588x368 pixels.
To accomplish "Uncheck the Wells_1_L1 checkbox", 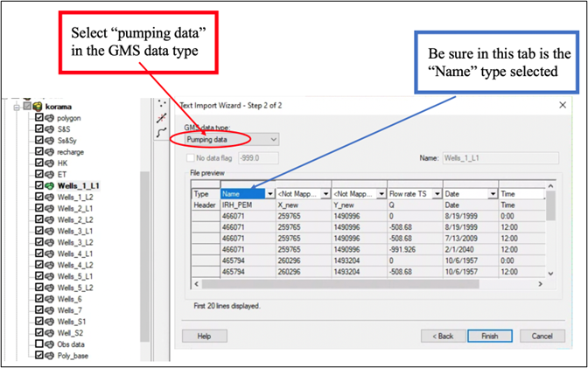I will click(39, 185).
